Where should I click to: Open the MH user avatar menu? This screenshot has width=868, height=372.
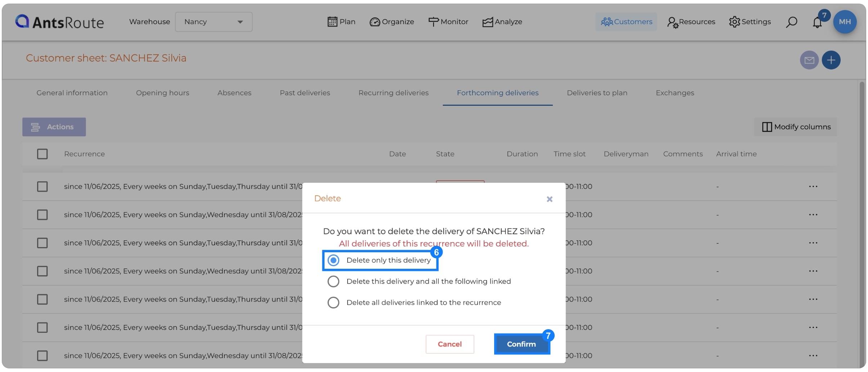(845, 22)
